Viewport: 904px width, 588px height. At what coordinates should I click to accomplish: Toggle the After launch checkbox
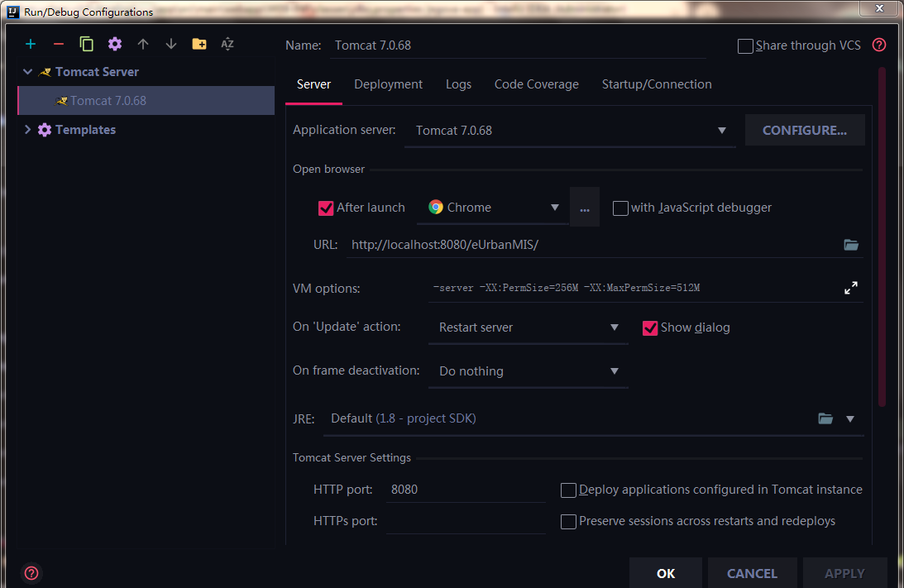coord(326,208)
